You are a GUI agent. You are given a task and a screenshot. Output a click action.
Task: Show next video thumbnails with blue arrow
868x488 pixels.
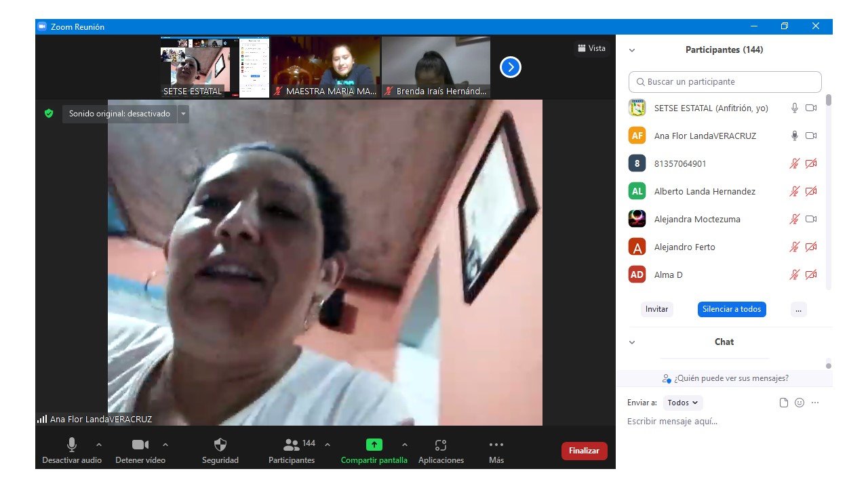pyautogui.click(x=511, y=67)
